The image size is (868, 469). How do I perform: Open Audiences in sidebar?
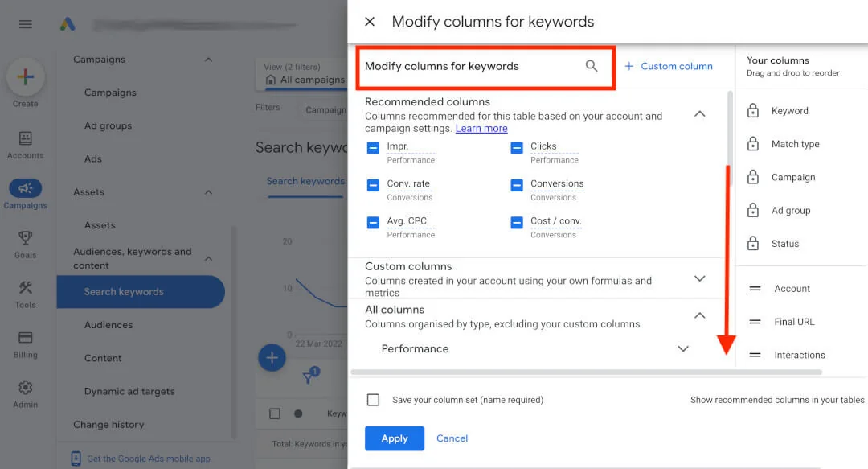click(108, 325)
